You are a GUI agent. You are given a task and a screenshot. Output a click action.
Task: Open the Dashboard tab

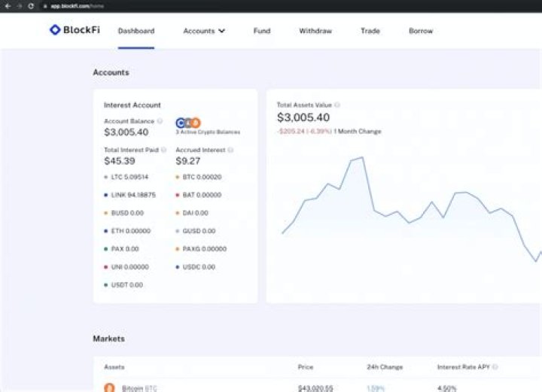click(x=136, y=31)
